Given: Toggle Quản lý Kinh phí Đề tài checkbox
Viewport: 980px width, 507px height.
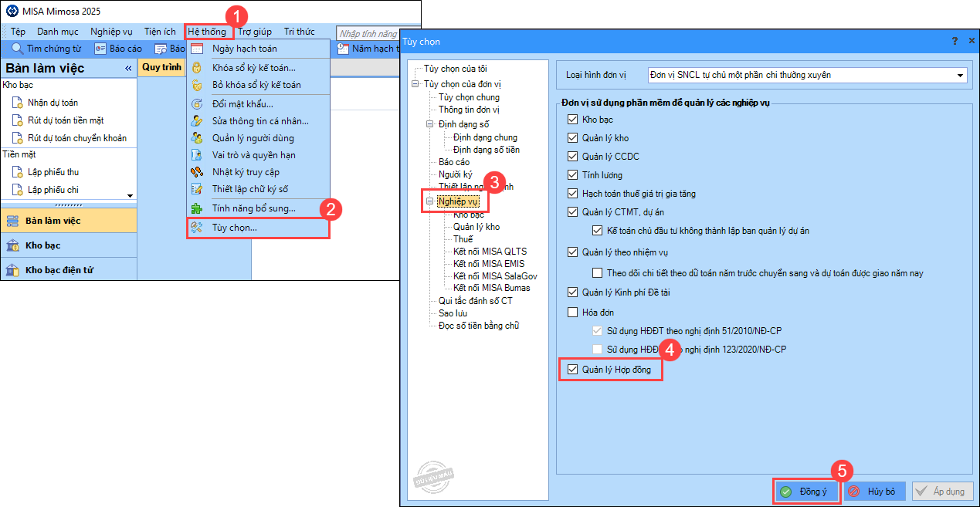Looking at the screenshot, I should (572, 292).
